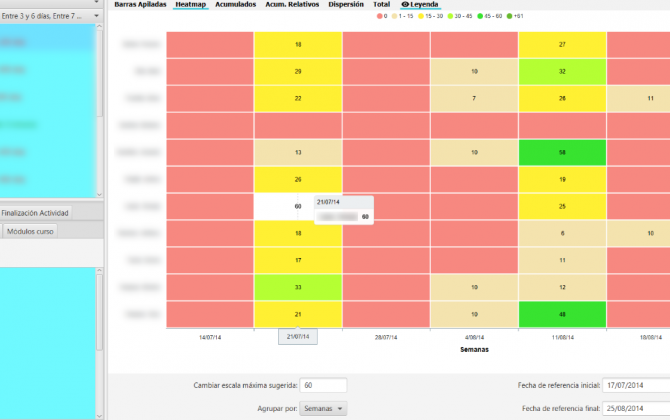Select the 11 cell in 11/08/14 column
This screenshot has height=420, width=670.
point(562,260)
